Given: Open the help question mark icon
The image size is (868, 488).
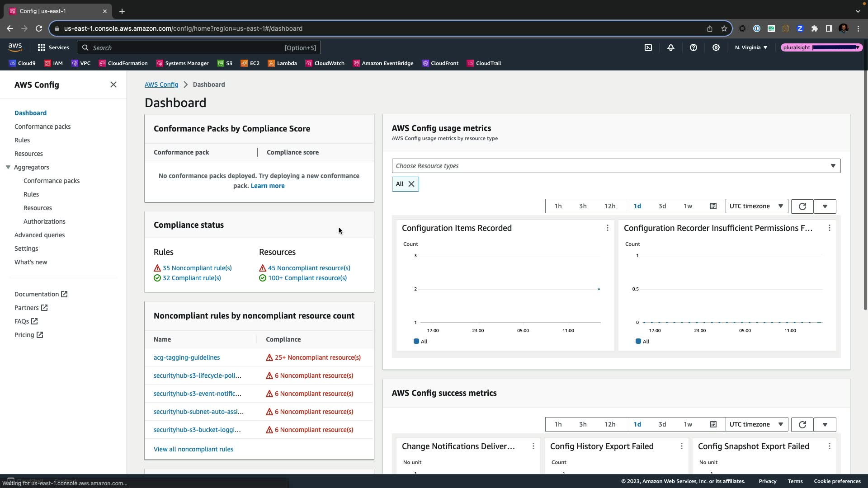Looking at the screenshot, I should tap(693, 47).
